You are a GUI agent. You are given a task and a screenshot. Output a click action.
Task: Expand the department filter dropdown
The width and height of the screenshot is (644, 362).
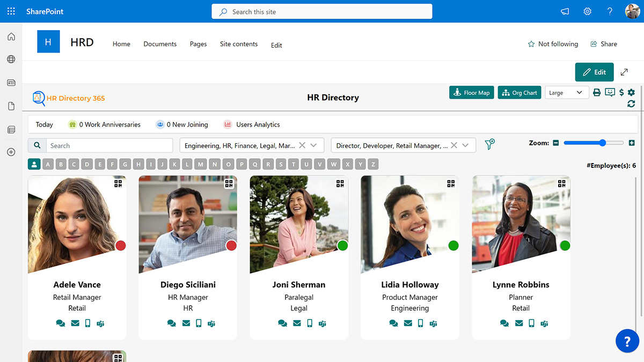point(313,145)
